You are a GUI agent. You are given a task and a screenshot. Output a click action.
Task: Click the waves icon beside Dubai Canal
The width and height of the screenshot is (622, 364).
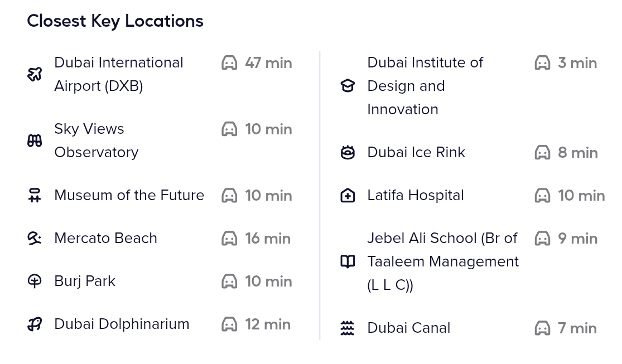(348, 328)
